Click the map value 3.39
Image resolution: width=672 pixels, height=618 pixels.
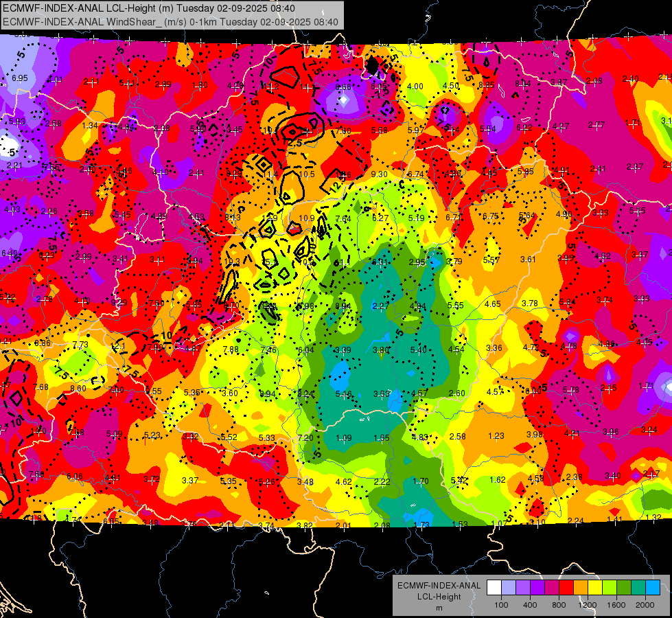(x=343, y=350)
